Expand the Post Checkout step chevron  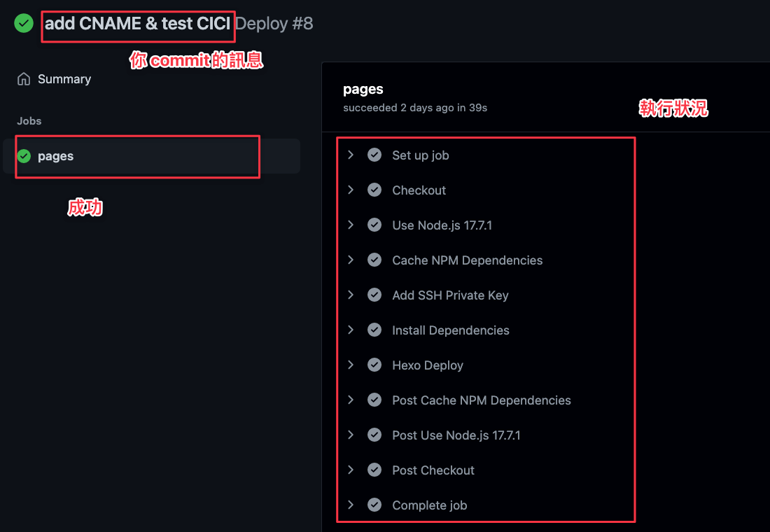click(x=351, y=470)
